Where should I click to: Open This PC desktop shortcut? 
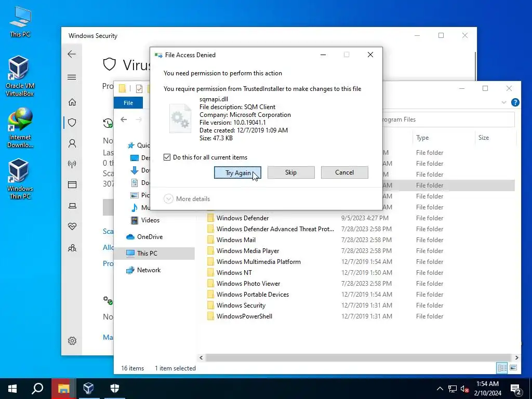click(20, 22)
